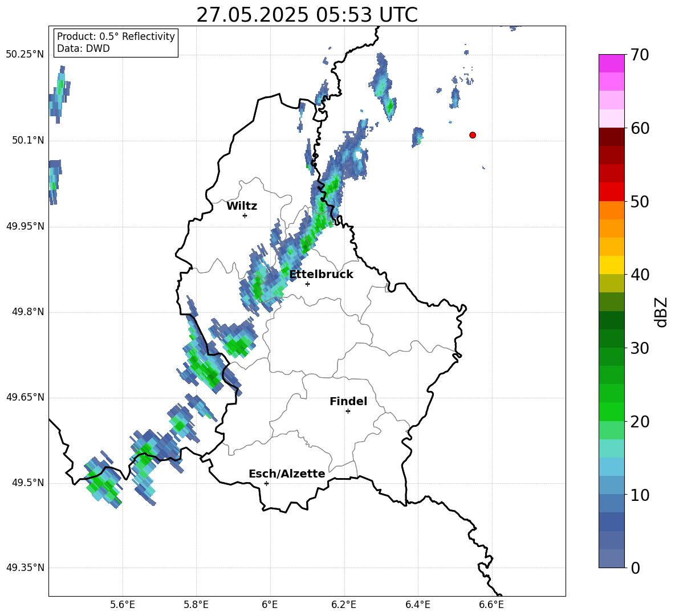675x616 pixels.
Task: Click the Esch/Alzette city label
Action: [287, 474]
